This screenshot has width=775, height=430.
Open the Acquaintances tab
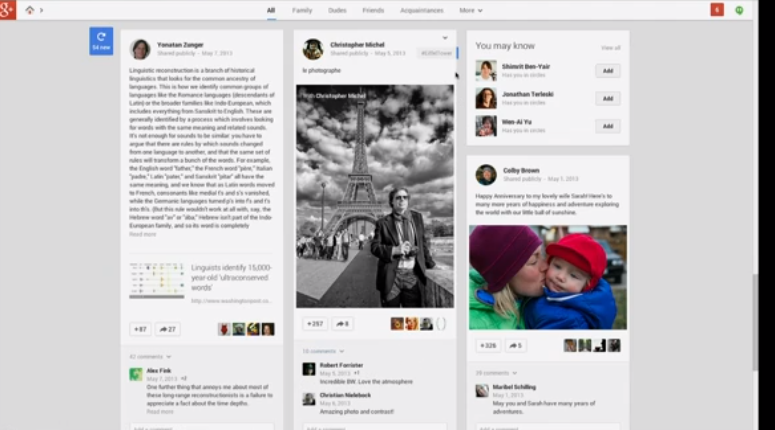(x=422, y=10)
